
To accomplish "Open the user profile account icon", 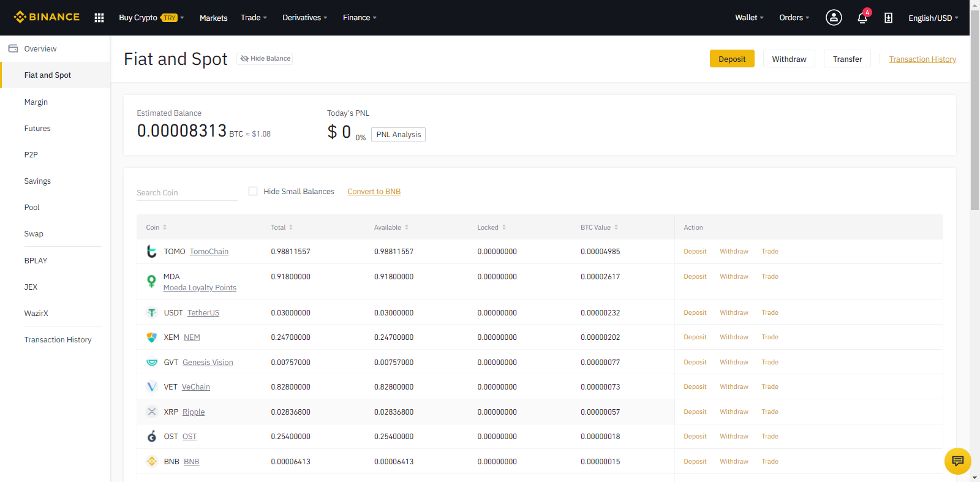I will [x=834, y=18].
